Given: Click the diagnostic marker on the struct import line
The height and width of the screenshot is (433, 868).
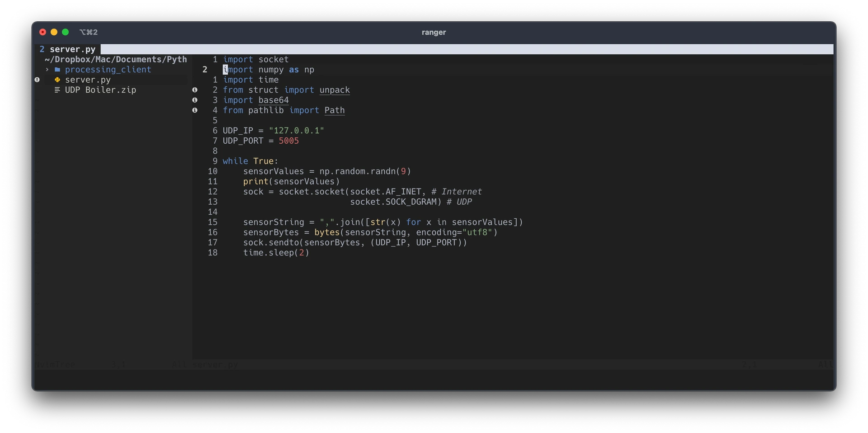Looking at the screenshot, I should 195,90.
